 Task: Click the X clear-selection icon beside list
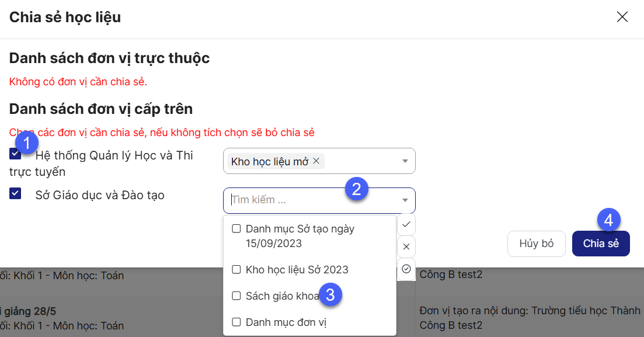406,246
